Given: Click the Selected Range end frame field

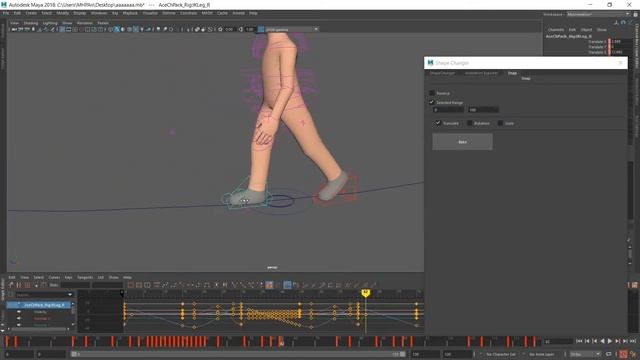Looking at the screenshot, I should pos(483,110).
